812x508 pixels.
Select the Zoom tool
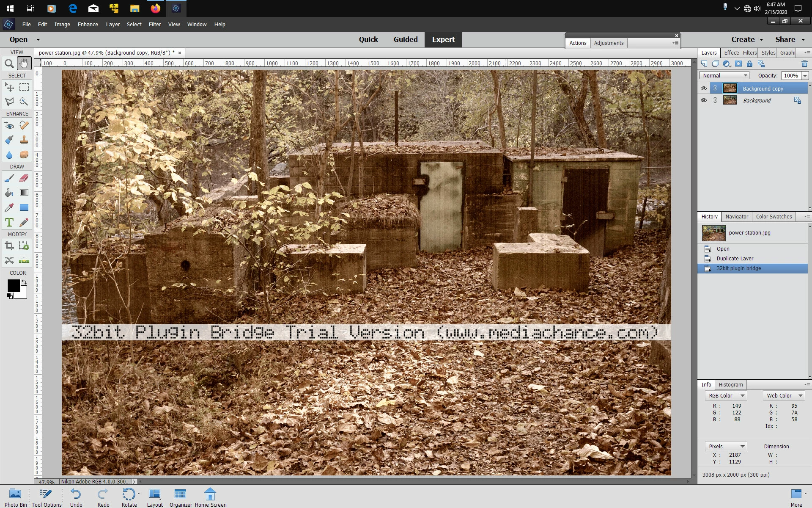9,64
